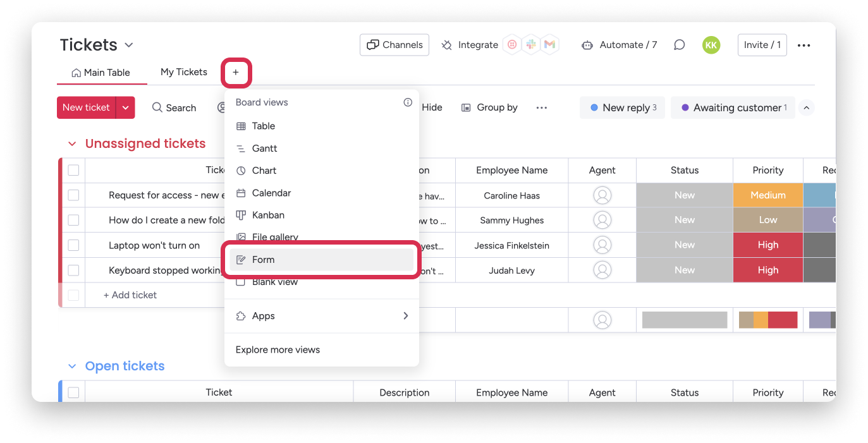Click Hide columns button
The height and width of the screenshot is (443, 868).
point(432,107)
